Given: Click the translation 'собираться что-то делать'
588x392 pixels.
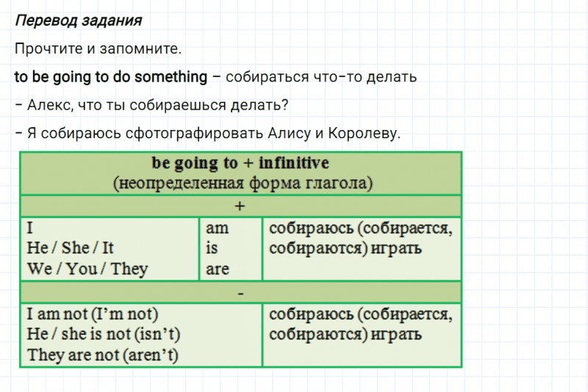Looking at the screenshot, I should (322, 76).
